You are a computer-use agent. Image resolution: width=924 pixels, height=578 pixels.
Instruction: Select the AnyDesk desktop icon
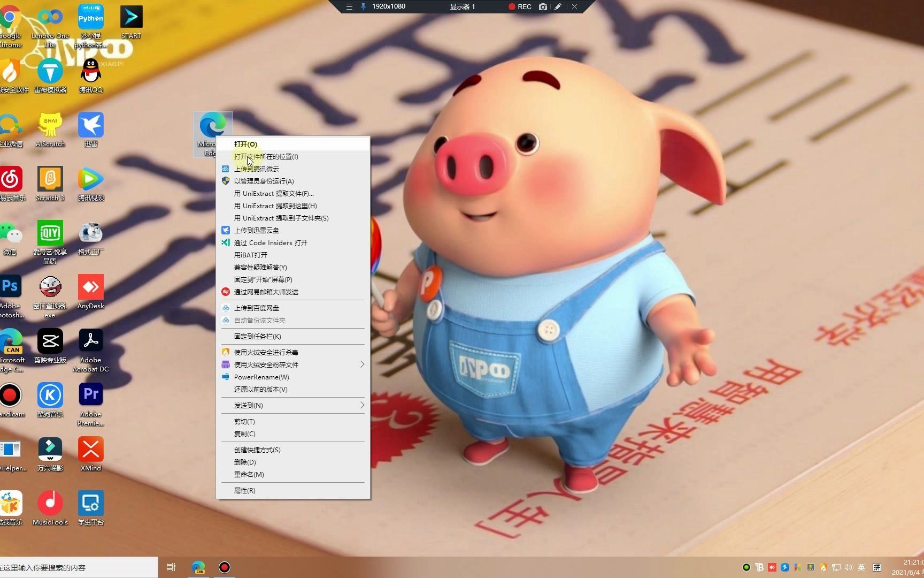(91, 292)
